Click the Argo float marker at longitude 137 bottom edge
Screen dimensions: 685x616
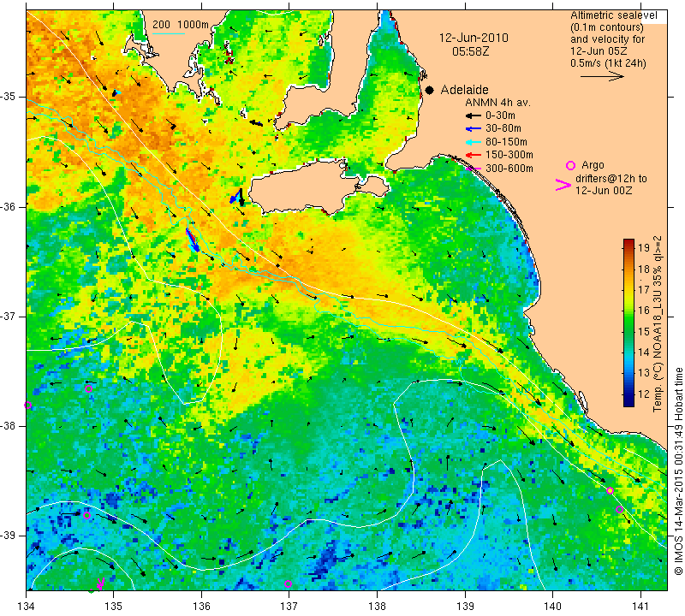point(288,584)
